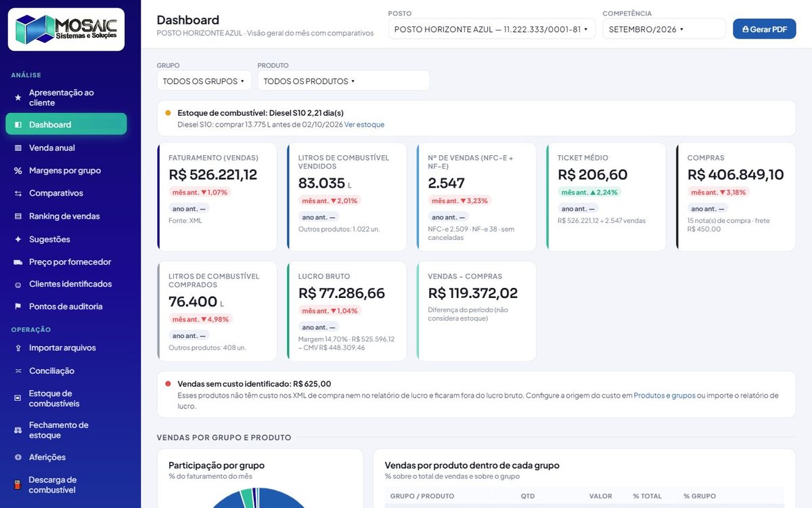This screenshot has height=508, width=812.
Task: Click the ▼3,18% badge in Compras card
Action: pyautogui.click(x=719, y=192)
